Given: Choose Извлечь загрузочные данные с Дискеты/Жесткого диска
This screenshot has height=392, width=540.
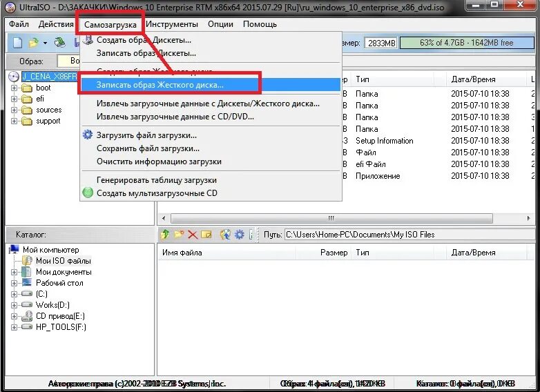Looking at the screenshot, I should click(x=211, y=104).
